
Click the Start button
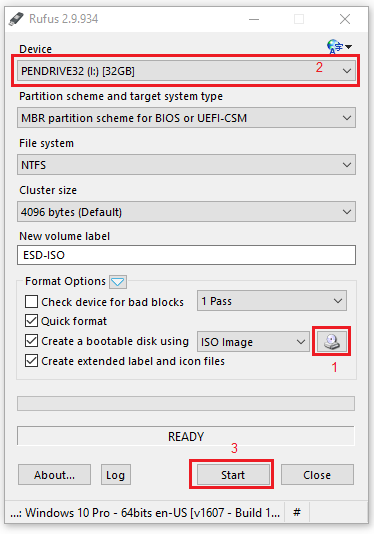(233, 474)
